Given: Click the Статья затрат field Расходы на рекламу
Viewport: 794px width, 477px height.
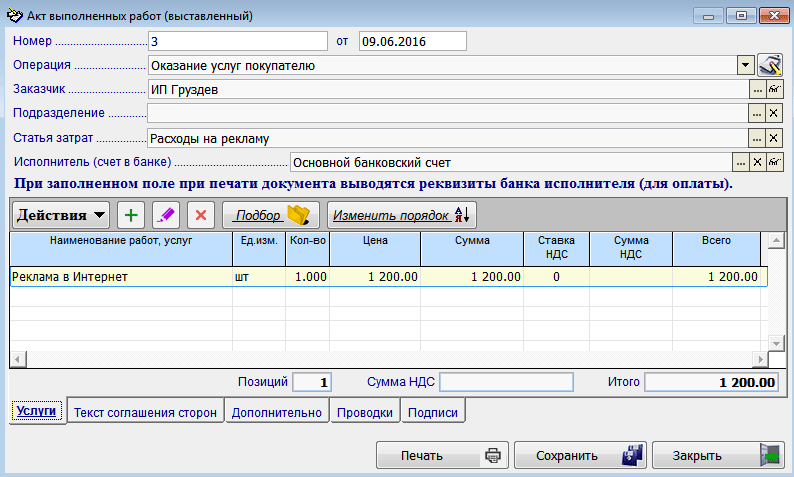Looking at the screenshot, I should pyautogui.click(x=448, y=138).
